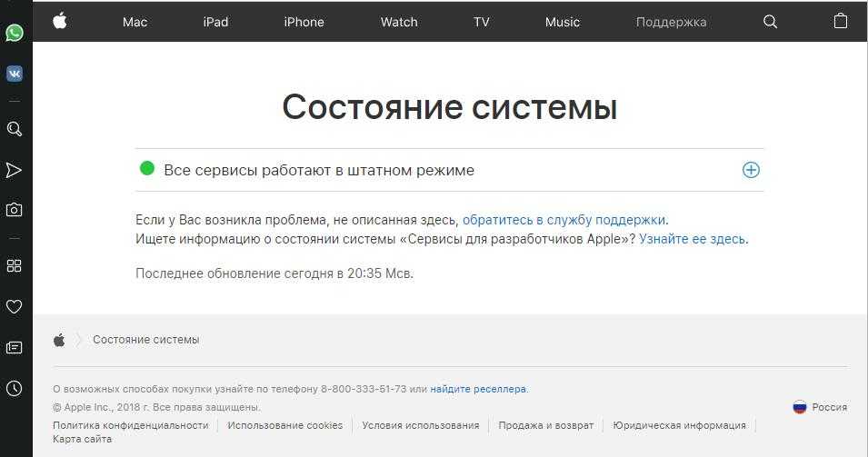Expand the all services status list

751,170
